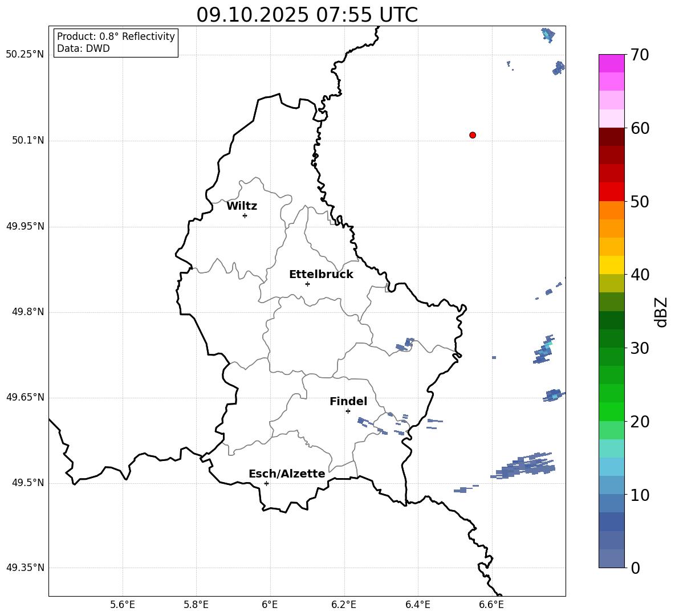Click the 50.25°N latitude tick label
This screenshot has height=616, width=675.
pyautogui.click(x=25, y=55)
